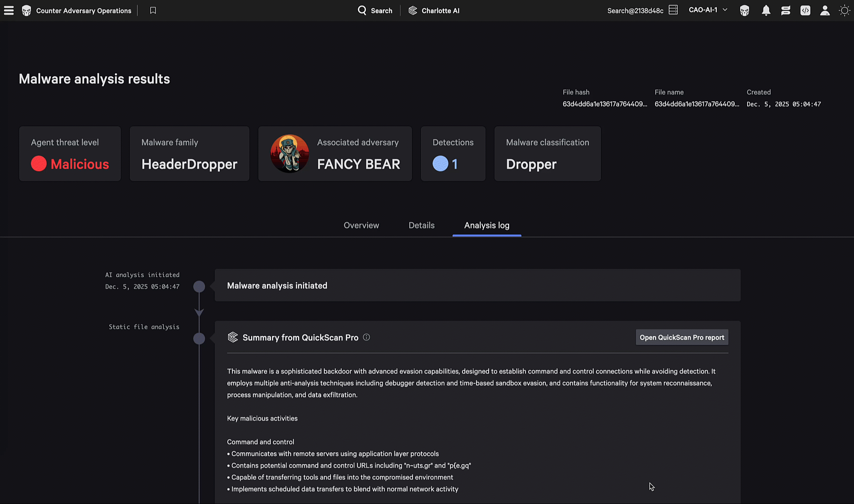
Task: Click the QuickScan Pro info icon
Action: [366, 337]
